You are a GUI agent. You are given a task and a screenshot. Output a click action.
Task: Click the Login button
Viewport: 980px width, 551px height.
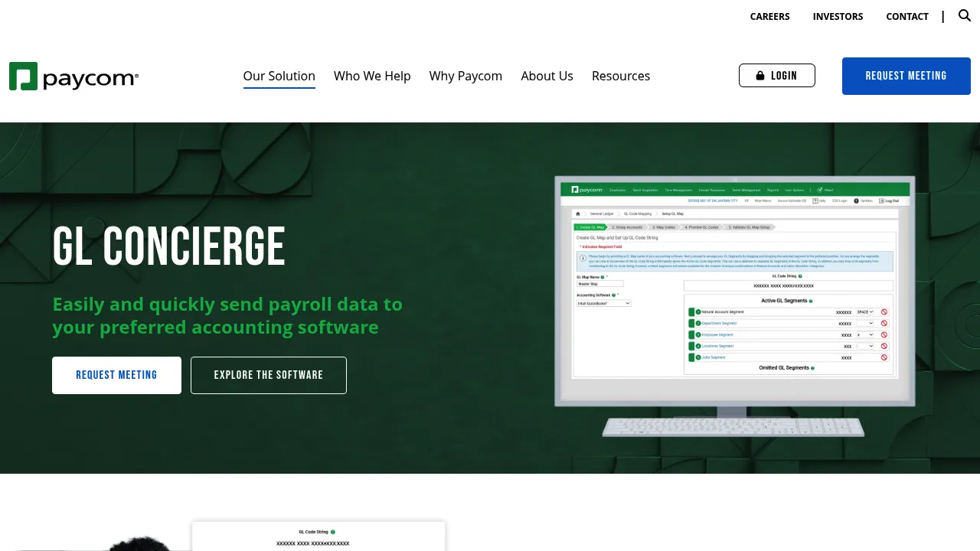click(x=777, y=76)
